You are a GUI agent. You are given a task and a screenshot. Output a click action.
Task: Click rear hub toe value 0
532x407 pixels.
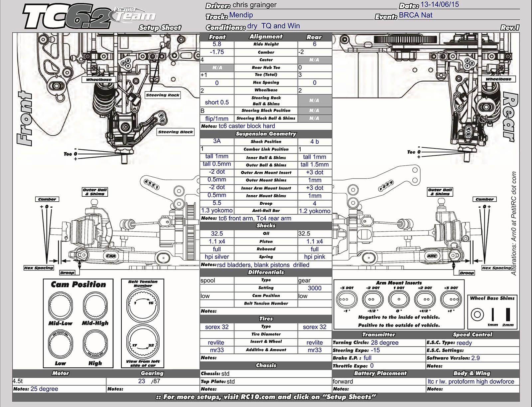(x=315, y=68)
